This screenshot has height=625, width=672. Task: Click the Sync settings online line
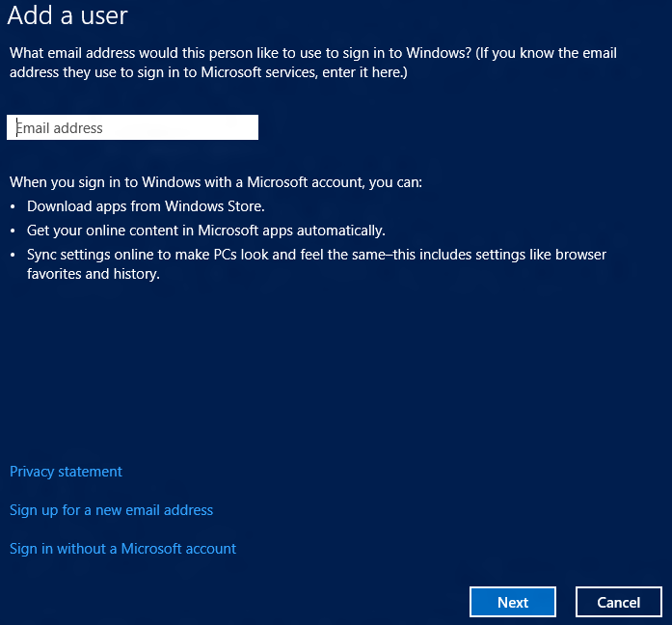pos(316,255)
